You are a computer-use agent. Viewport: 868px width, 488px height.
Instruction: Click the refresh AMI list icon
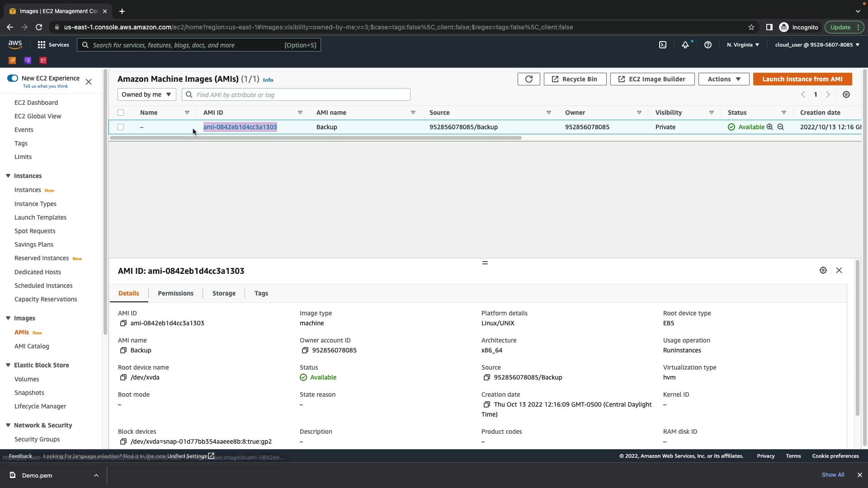tap(528, 79)
